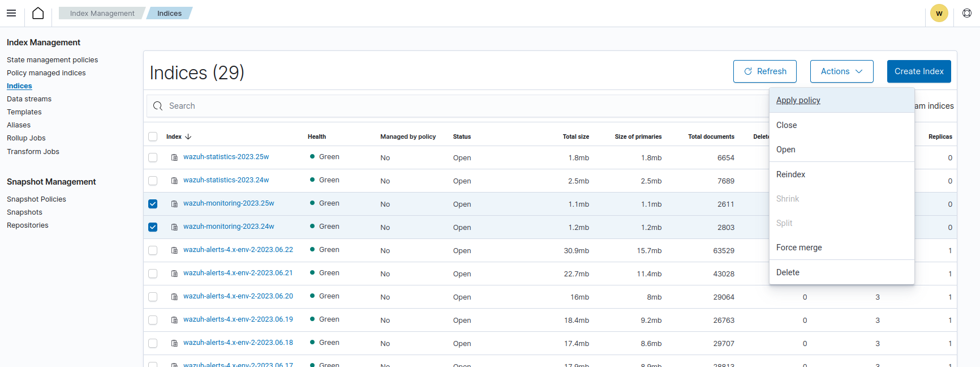Go to Policy managed indices
980x367 pixels.
pyautogui.click(x=46, y=72)
